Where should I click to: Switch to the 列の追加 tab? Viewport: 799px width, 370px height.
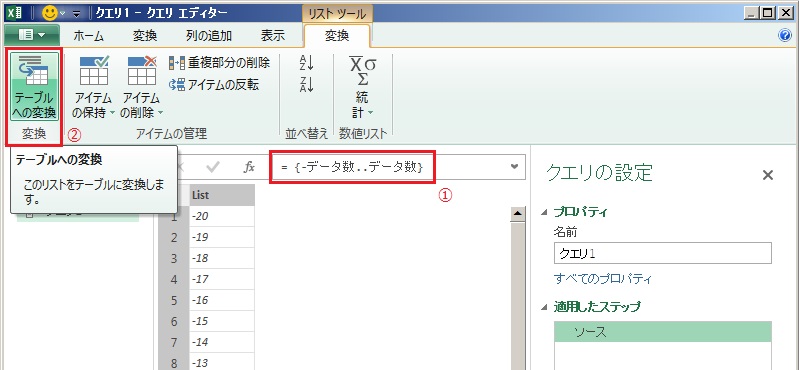tap(209, 36)
